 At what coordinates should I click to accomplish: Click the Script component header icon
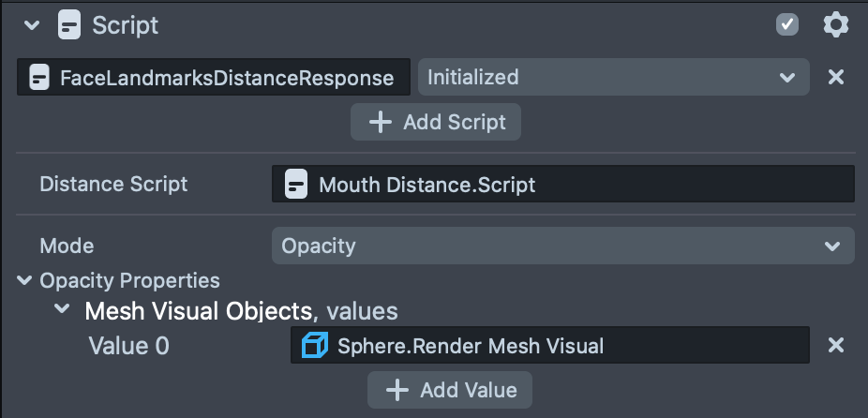click(69, 25)
